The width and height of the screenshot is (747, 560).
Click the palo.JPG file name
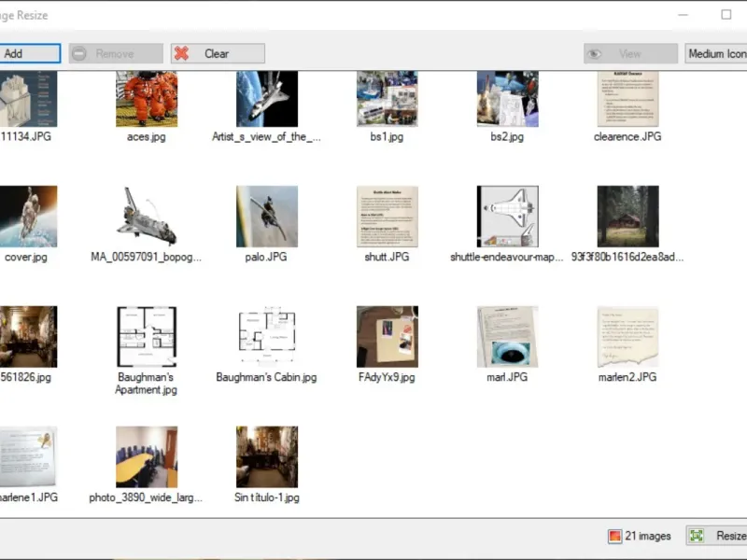pyautogui.click(x=266, y=258)
